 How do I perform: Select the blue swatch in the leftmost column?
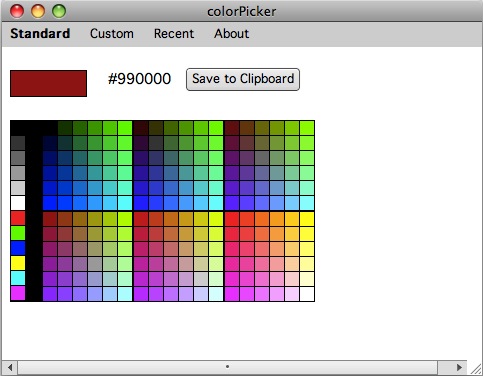(x=18, y=248)
